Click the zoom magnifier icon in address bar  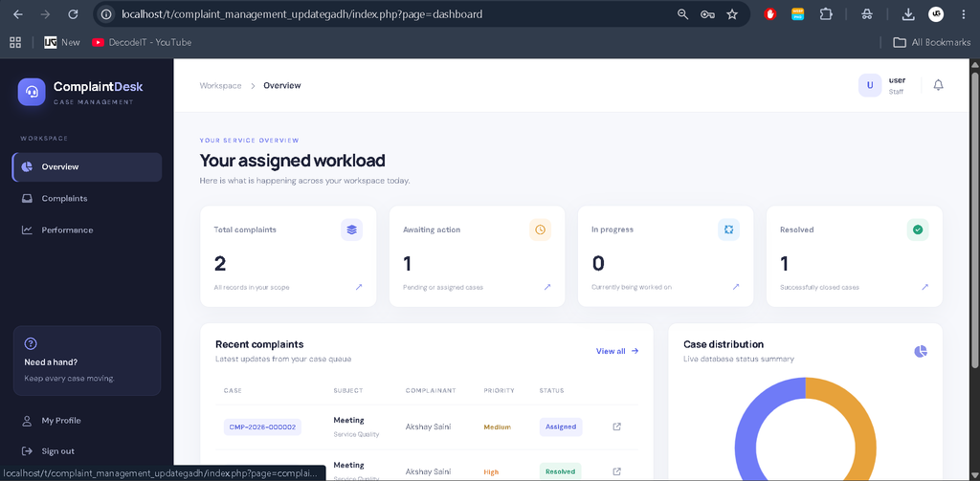click(683, 13)
